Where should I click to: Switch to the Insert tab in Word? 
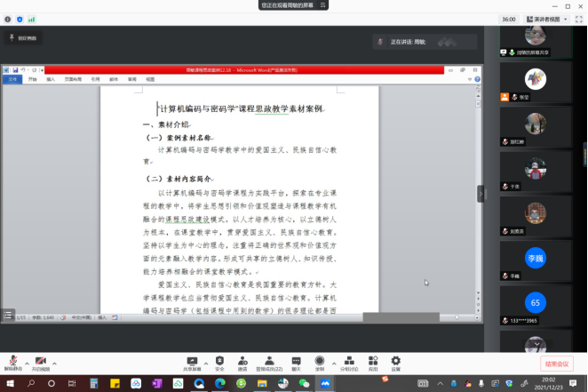click(51, 79)
